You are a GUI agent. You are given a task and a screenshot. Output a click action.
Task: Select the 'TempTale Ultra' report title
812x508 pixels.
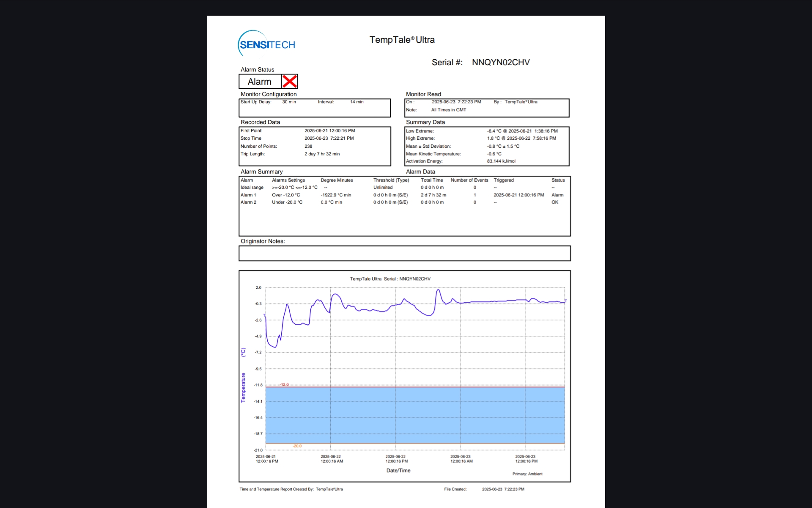[402, 40]
